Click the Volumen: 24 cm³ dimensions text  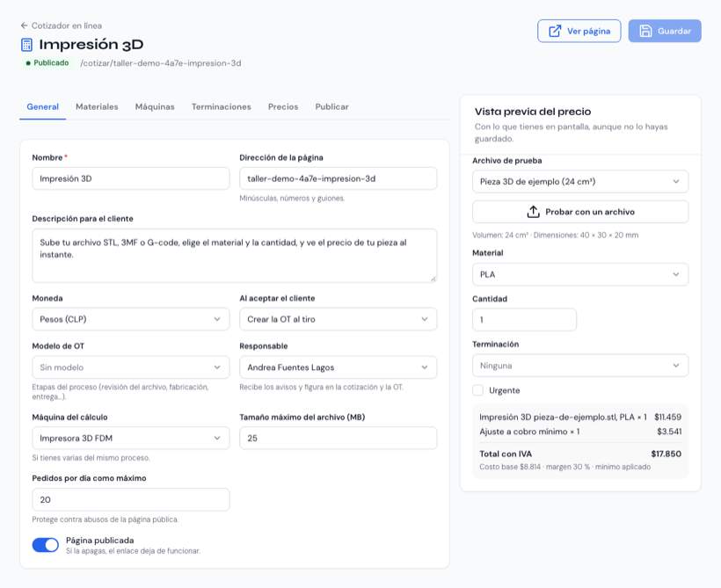[555, 235]
